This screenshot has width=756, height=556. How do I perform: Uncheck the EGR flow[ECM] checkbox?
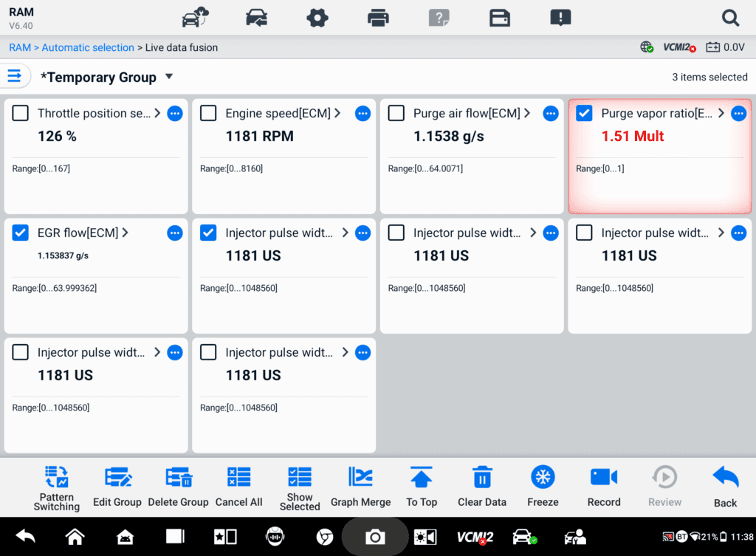coord(21,233)
